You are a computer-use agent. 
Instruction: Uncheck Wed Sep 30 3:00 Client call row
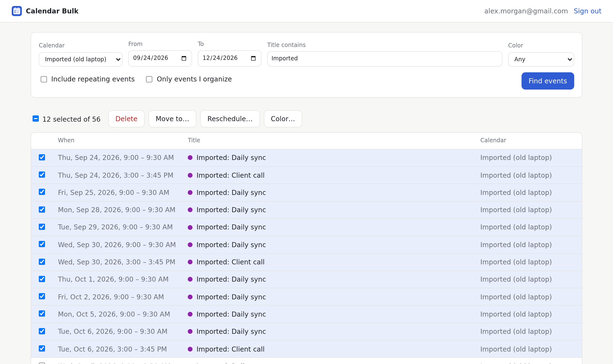pos(42,262)
